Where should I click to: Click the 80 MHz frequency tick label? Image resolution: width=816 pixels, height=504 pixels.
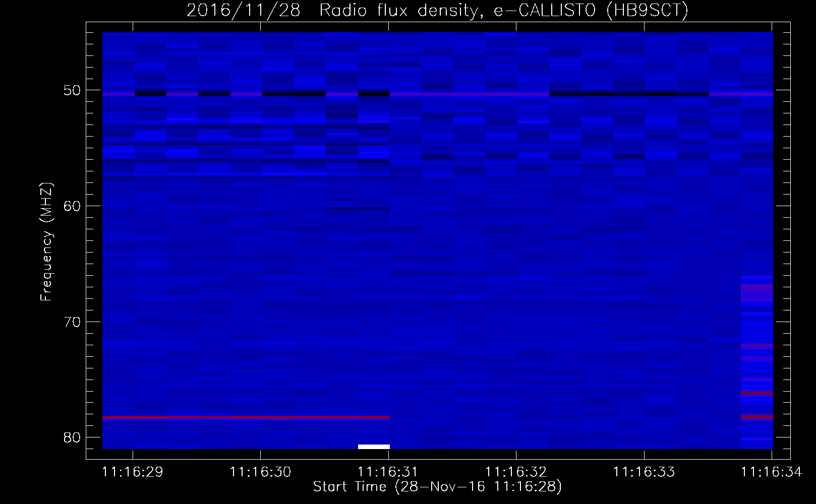pyautogui.click(x=72, y=437)
